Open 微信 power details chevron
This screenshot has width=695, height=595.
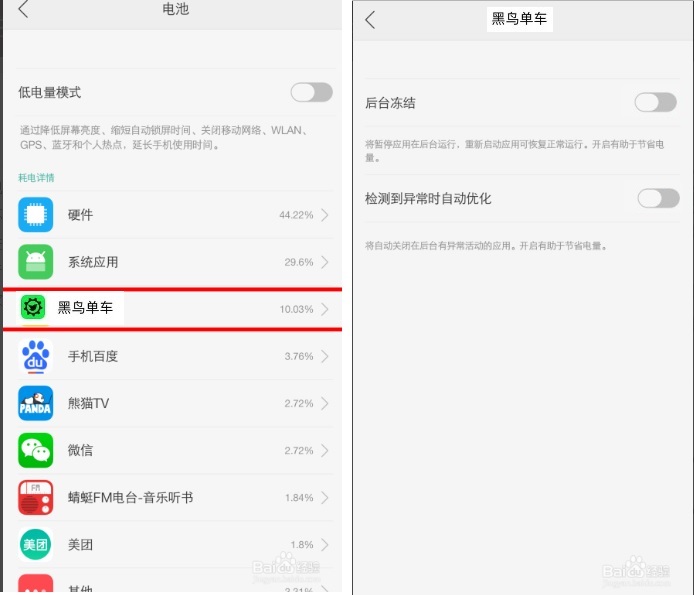coord(325,450)
